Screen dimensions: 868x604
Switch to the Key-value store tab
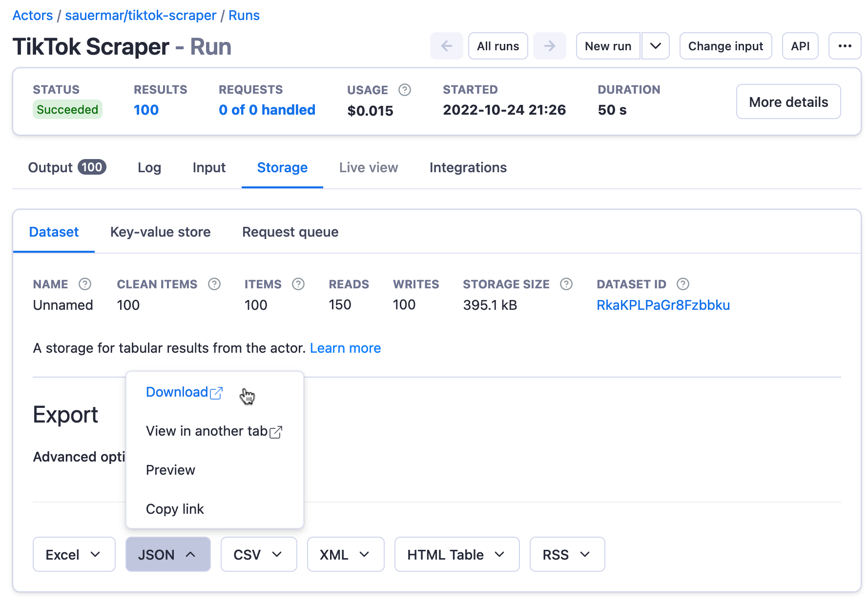pyautogui.click(x=160, y=232)
